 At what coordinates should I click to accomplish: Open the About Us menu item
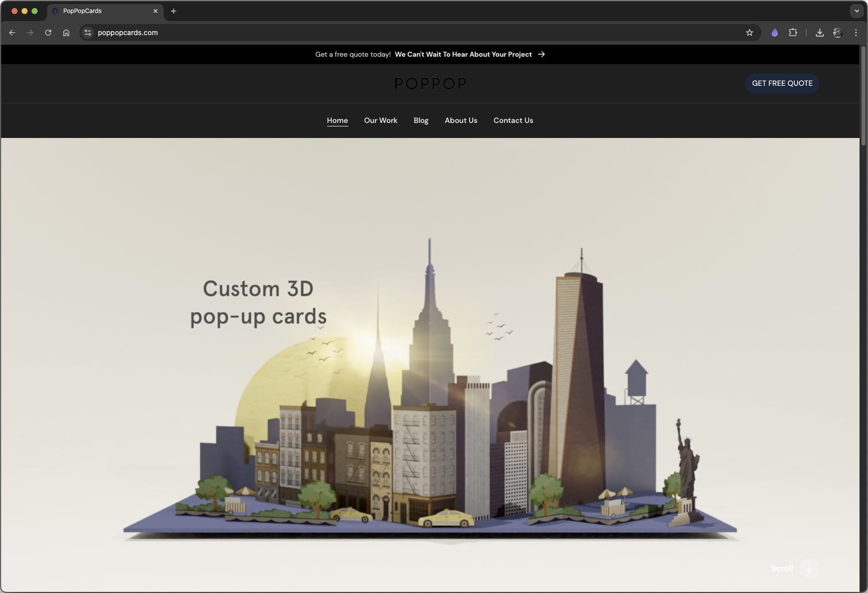coord(461,120)
